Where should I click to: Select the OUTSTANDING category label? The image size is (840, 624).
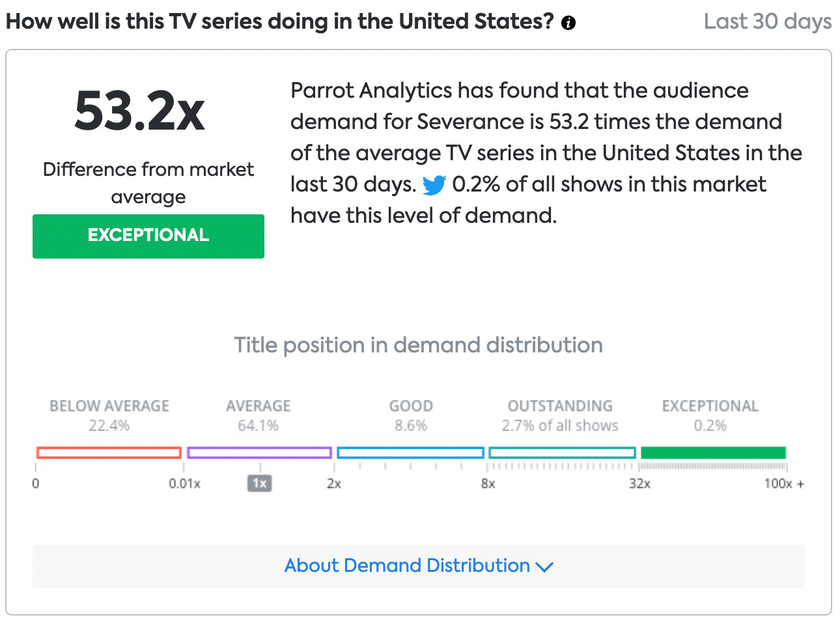560,406
